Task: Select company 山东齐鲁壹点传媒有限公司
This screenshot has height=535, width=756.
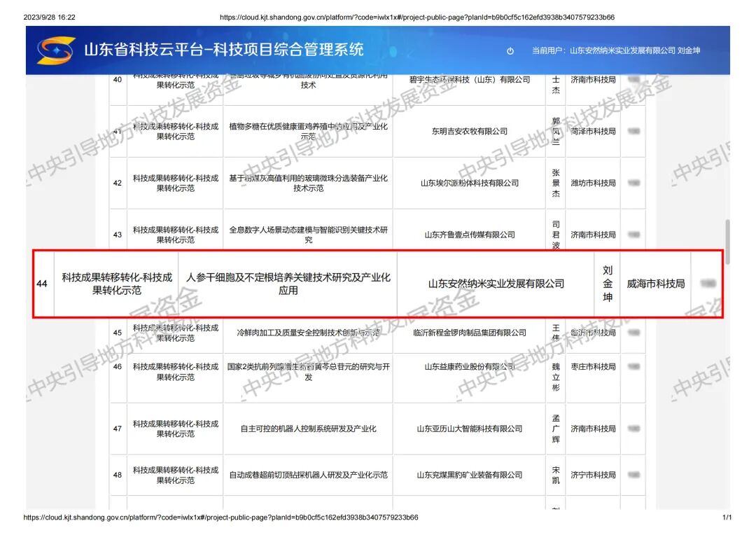Action: [x=470, y=235]
